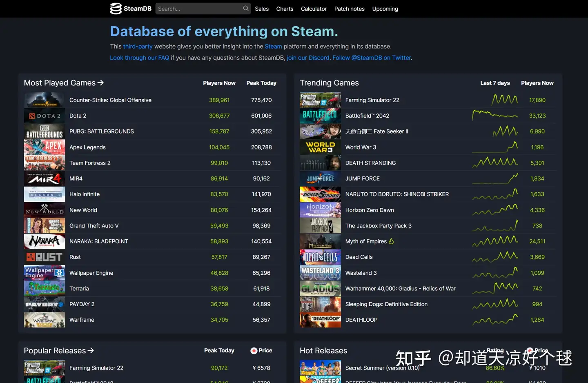The width and height of the screenshot is (588, 383).
Task: Click the SteamDB logo icon
Action: pyautogui.click(x=116, y=9)
